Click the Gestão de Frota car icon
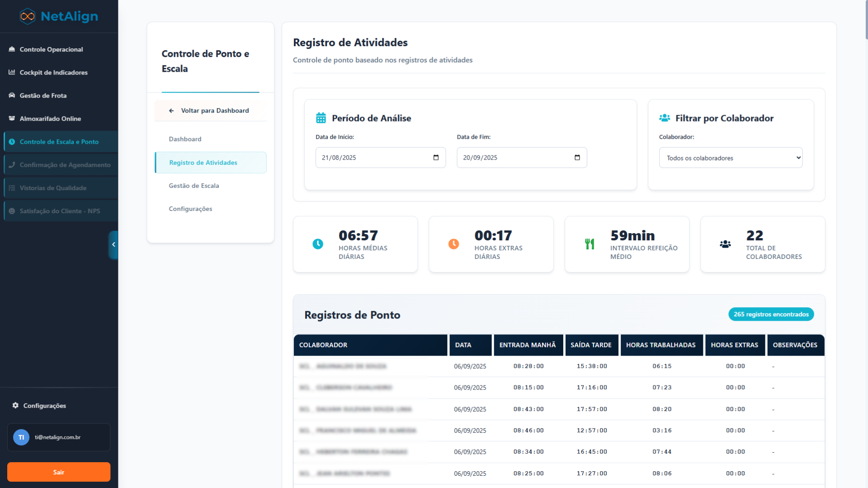This screenshot has height=488, width=868. (x=12, y=95)
